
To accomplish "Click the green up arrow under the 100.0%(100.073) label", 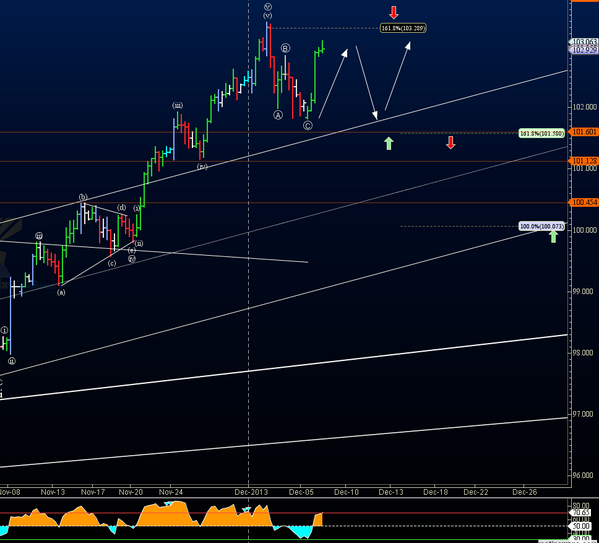I will 553,237.
